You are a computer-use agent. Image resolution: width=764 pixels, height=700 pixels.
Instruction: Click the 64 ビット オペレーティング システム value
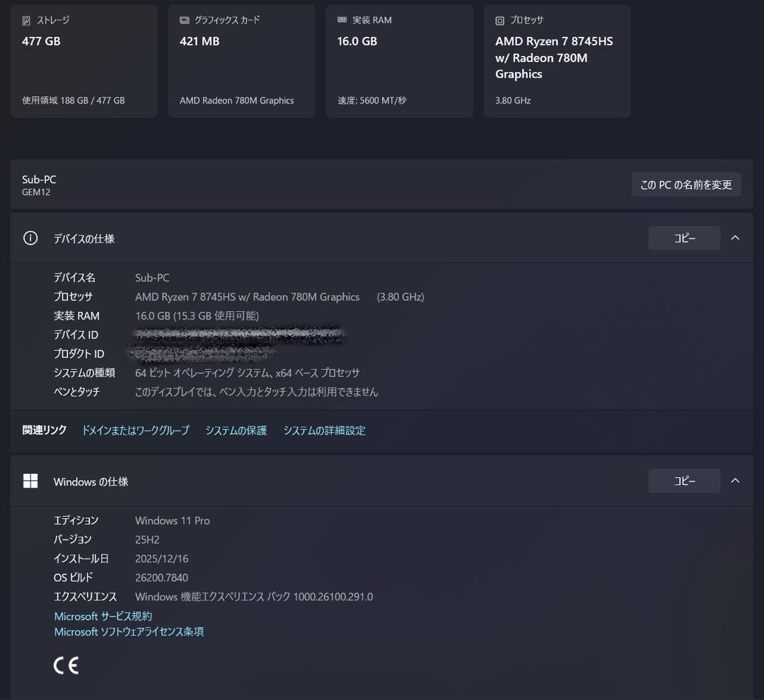(x=248, y=373)
